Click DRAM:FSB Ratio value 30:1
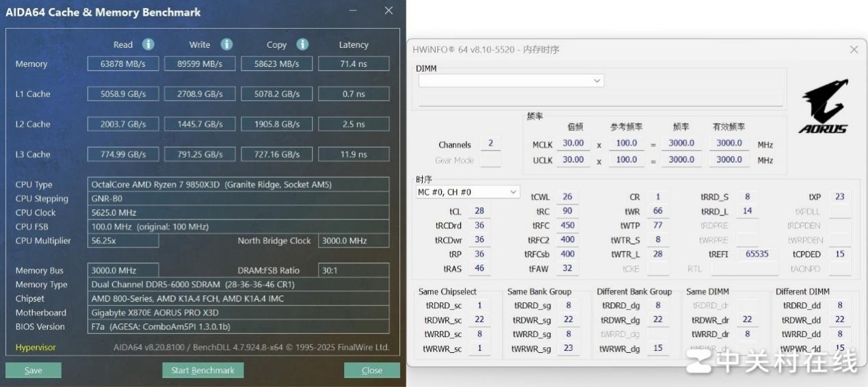The image size is (868, 387). pos(354,270)
